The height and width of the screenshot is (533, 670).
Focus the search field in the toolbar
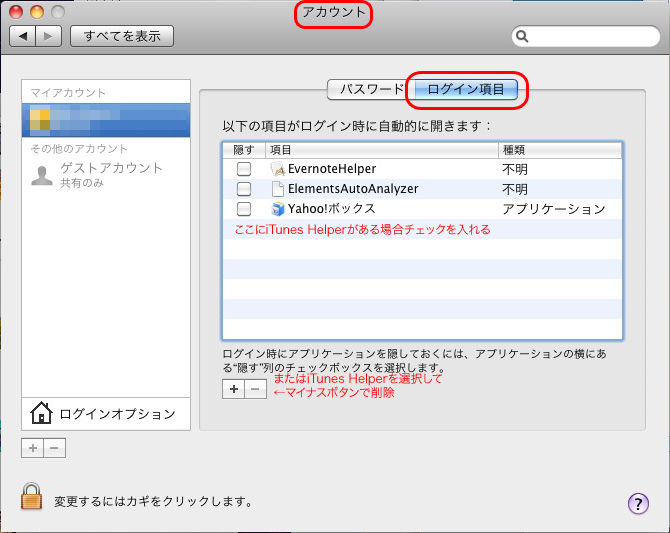[586, 36]
